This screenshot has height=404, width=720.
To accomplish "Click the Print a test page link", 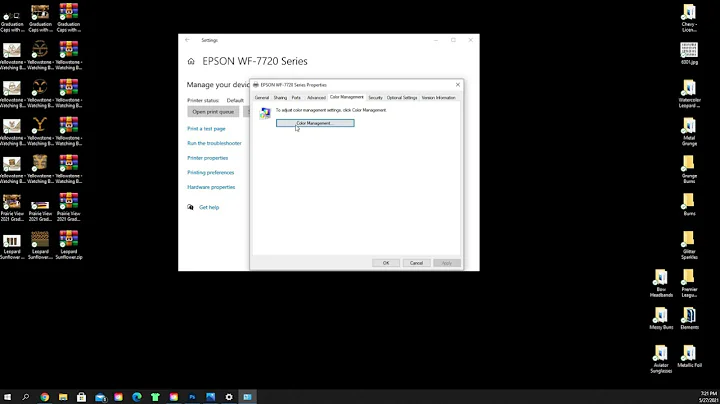I will [206, 129].
